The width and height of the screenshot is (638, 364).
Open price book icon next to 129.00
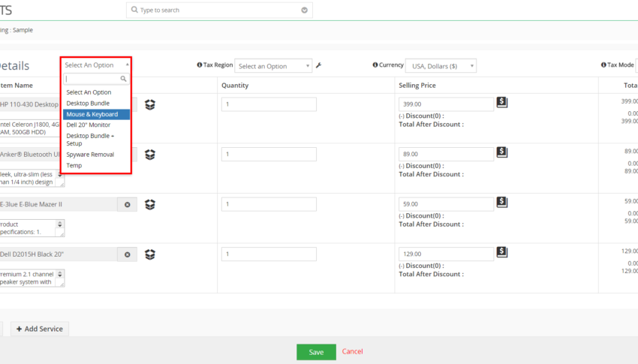click(502, 252)
